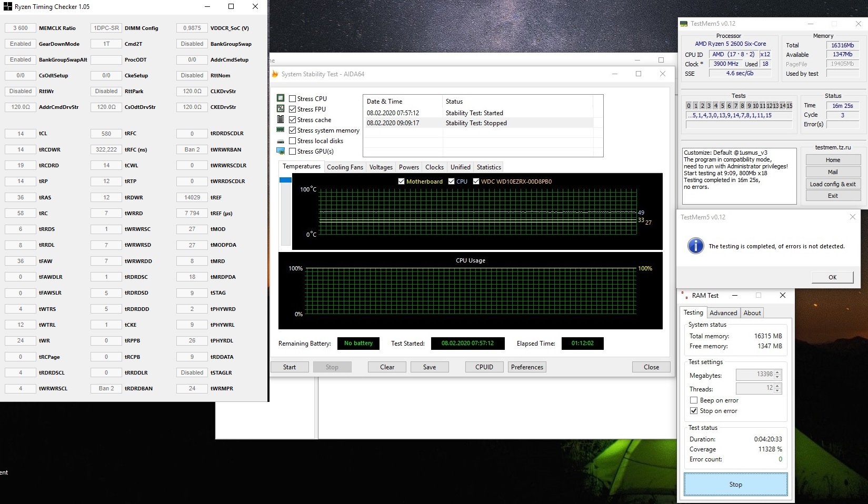Click the tRFC value field showing 580
The height and width of the screenshot is (504, 868).
pyautogui.click(x=106, y=134)
